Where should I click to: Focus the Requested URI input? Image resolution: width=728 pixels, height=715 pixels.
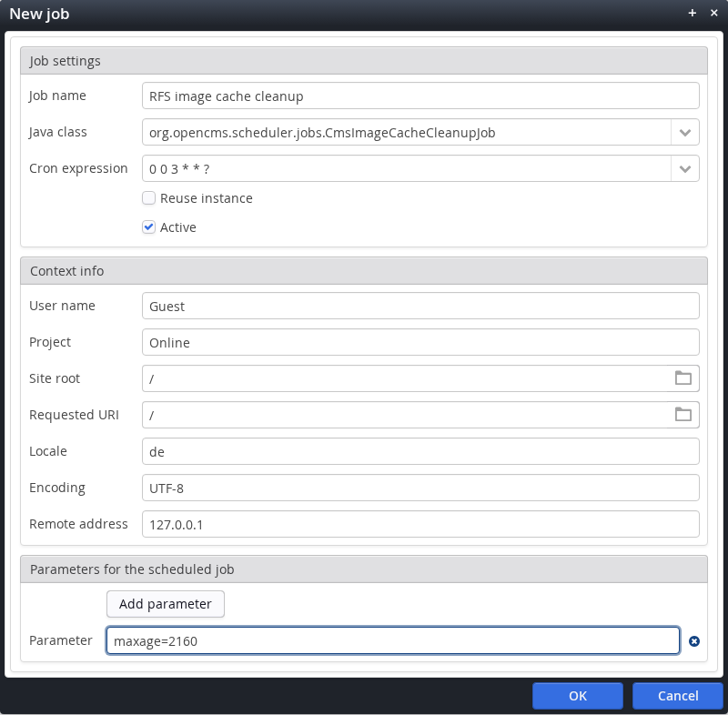[405, 415]
